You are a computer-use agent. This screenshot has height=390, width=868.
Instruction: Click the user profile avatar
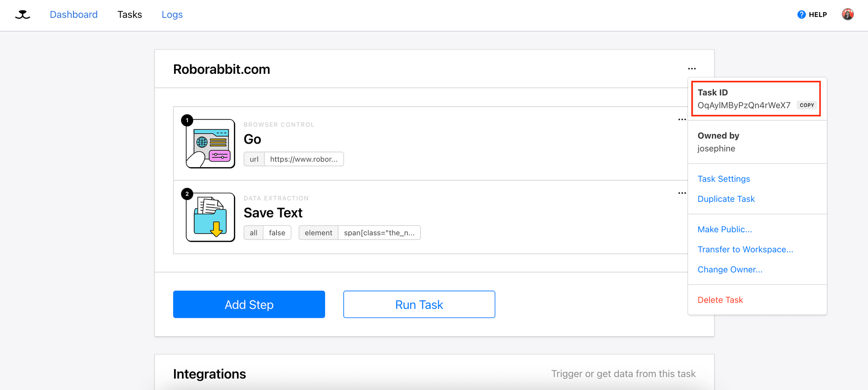click(x=848, y=14)
